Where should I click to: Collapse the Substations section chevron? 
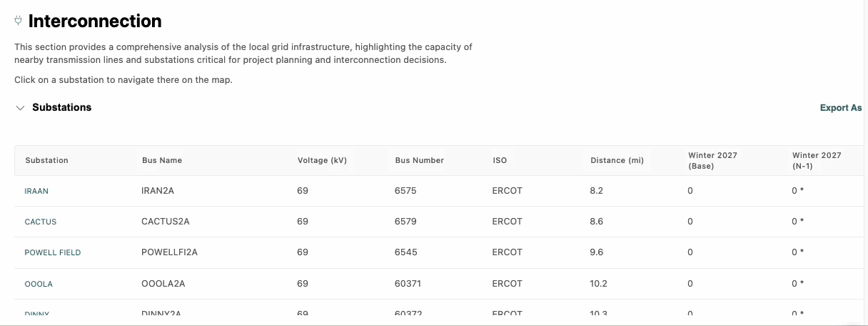(x=20, y=108)
